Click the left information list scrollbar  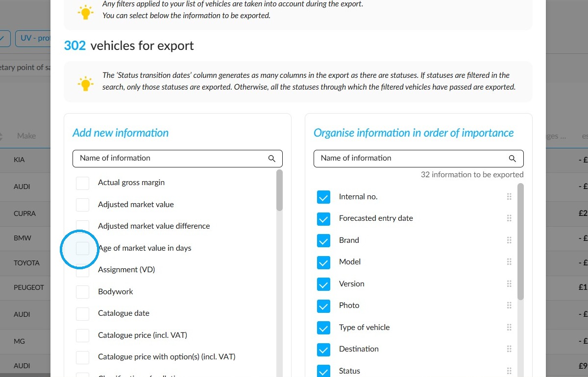pos(279,190)
